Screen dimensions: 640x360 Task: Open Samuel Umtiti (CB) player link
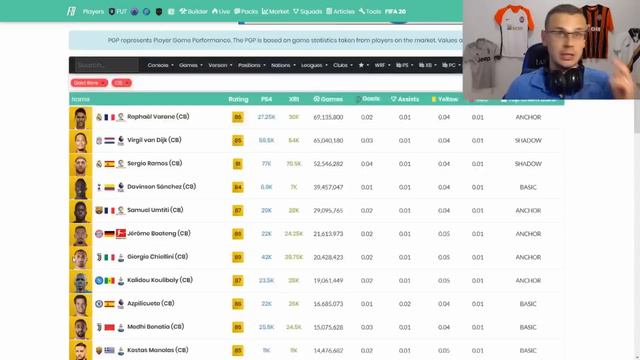155,210
